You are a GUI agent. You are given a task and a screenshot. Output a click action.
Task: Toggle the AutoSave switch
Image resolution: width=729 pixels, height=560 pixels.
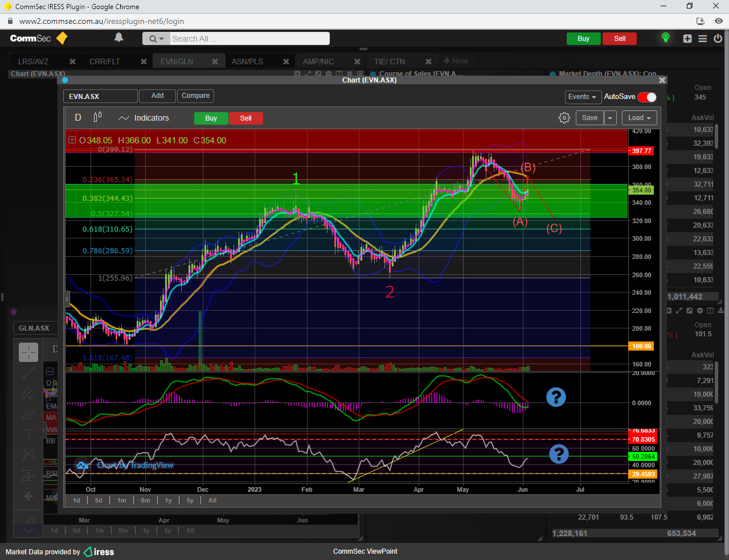tap(647, 97)
